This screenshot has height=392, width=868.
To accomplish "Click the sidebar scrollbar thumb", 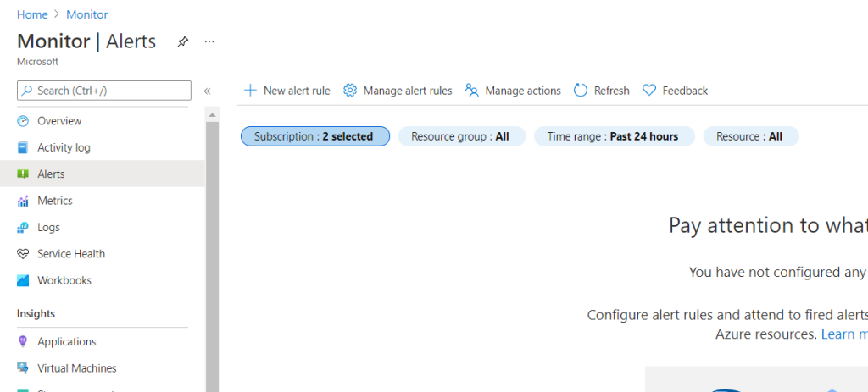I will click(x=212, y=257).
